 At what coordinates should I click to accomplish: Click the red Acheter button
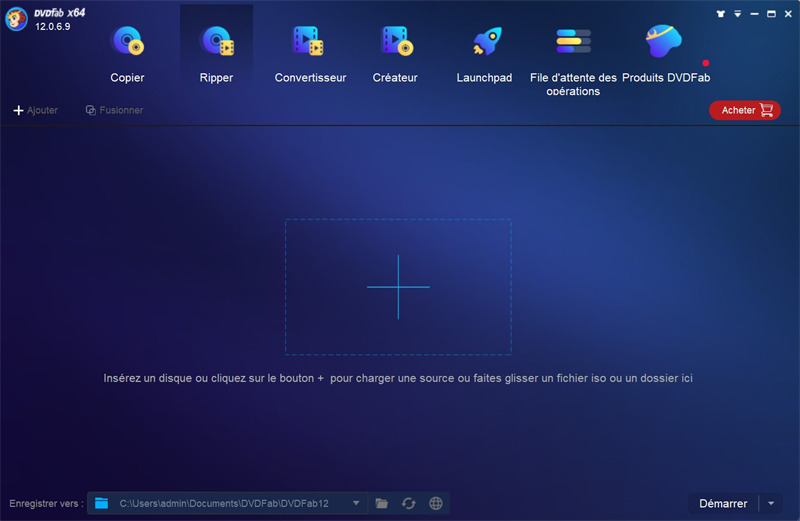[x=745, y=110]
